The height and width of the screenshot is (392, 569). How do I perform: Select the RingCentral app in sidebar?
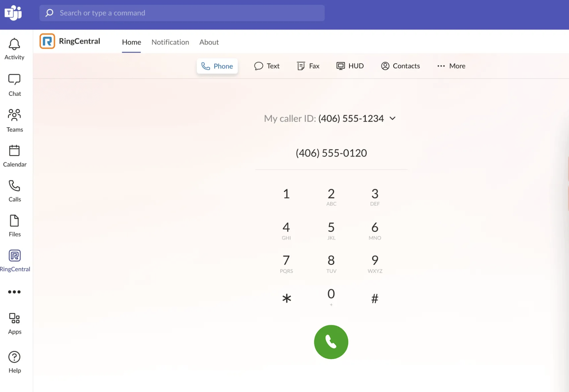[14, 260]
